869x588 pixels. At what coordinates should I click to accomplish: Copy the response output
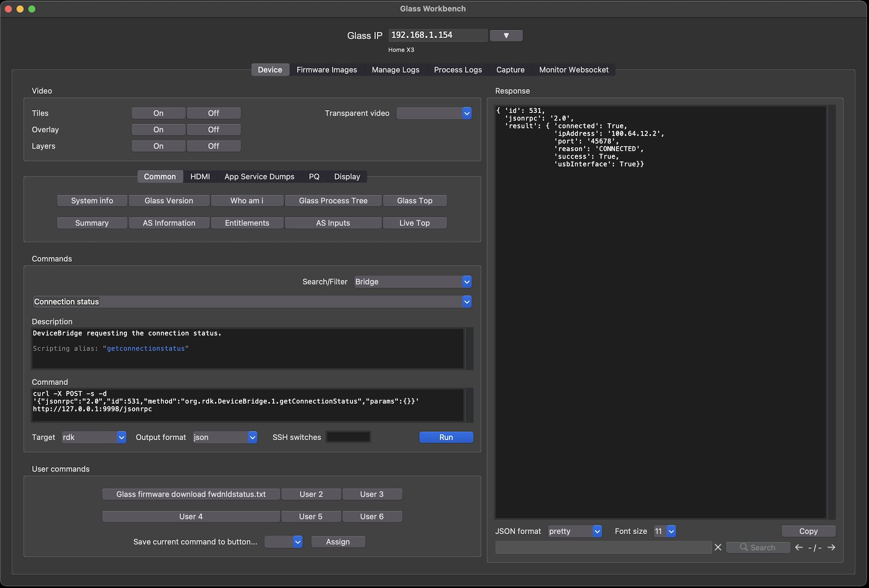click(808, 531)
